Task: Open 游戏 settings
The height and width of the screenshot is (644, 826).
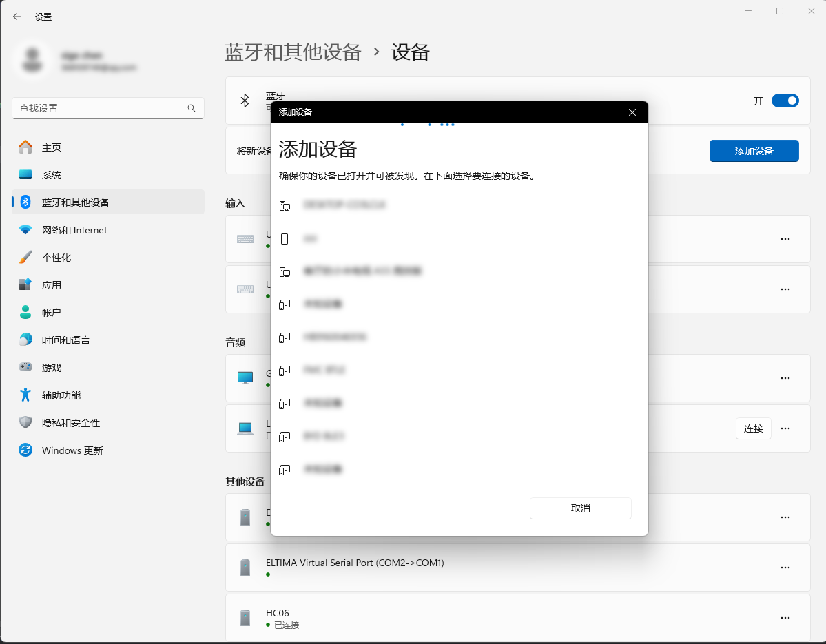Action: click(52, 368)
